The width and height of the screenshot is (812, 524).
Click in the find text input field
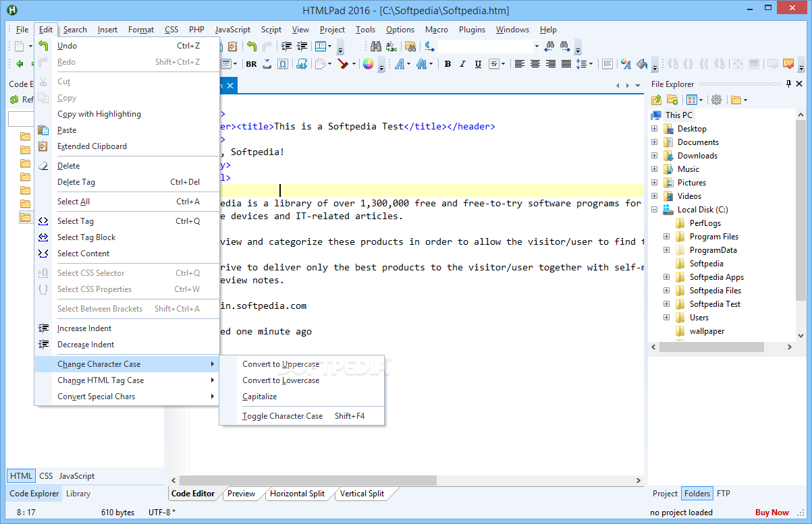coord(485,47)
